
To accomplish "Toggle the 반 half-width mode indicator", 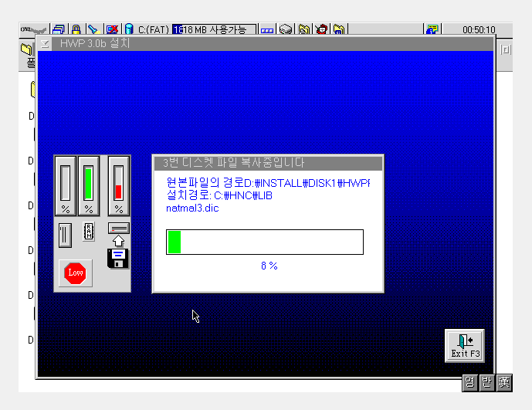I will (486, 382).
